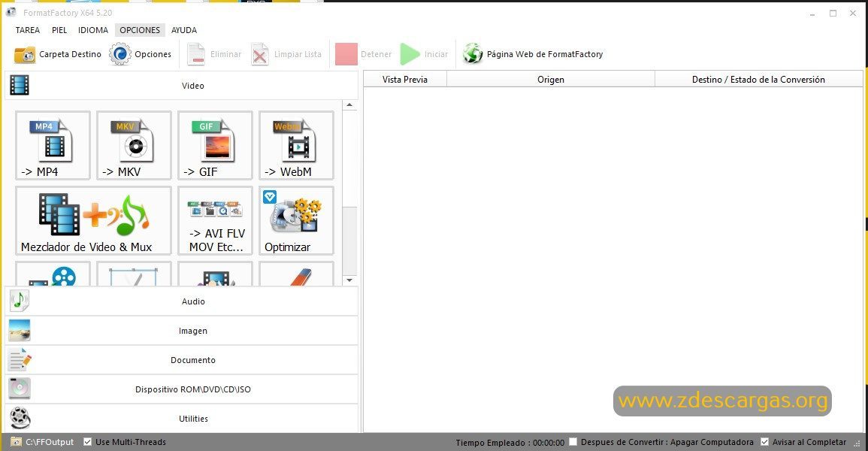This screenshot has height=451, width=868.
Task: Expand the Documento section
Action: click(182, 360)
